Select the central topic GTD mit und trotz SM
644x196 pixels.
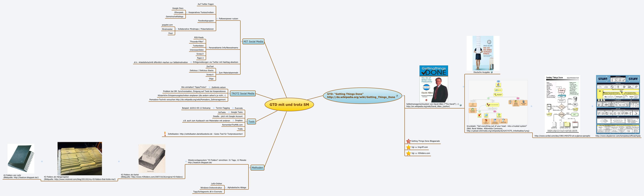pos(289,105)
